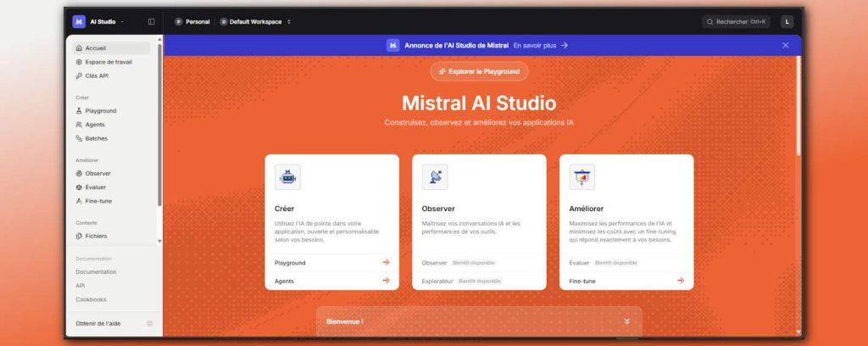Click the Améliorer card chart icon
868x346 pixels.
[582, 177]
